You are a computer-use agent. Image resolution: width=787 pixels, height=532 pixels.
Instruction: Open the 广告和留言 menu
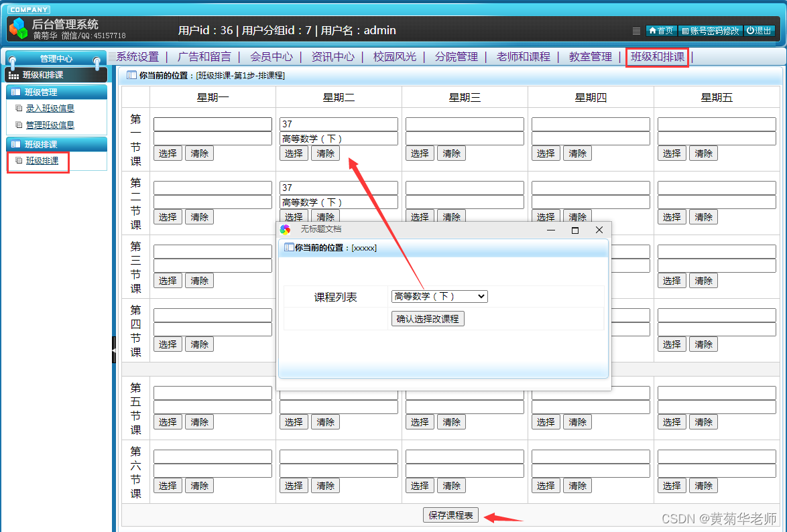204,57
